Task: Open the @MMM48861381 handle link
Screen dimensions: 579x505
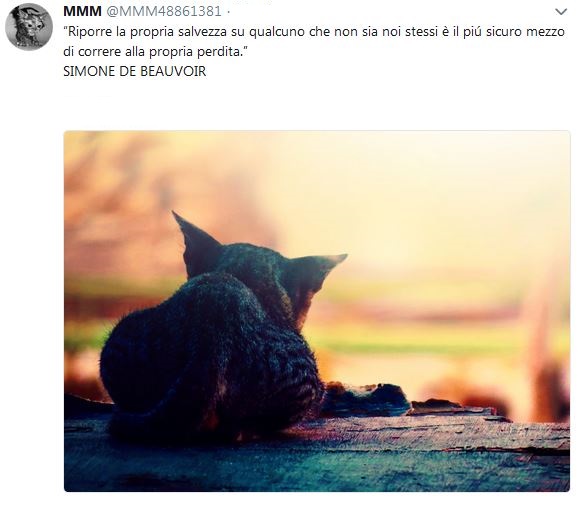Action: click(x=164, y=11)
